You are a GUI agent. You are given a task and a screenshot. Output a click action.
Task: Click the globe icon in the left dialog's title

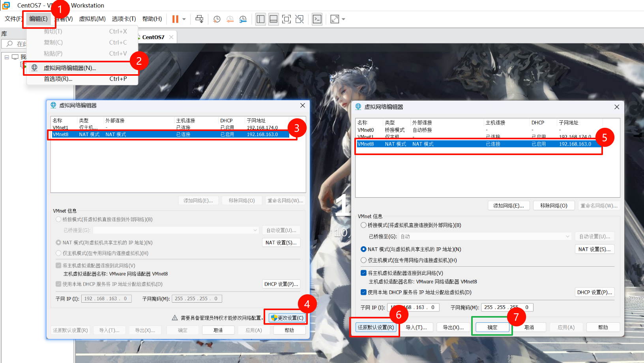[x=53, y=105]
